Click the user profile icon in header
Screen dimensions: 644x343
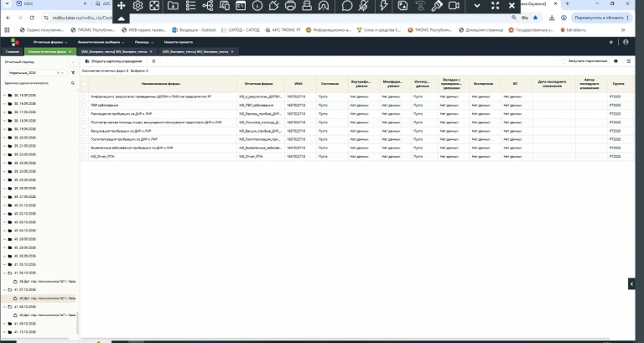(626, 42)
